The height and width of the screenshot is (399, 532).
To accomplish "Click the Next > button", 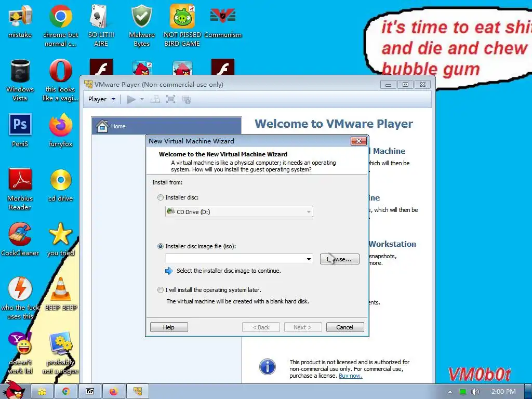I will tap(302, 327).
